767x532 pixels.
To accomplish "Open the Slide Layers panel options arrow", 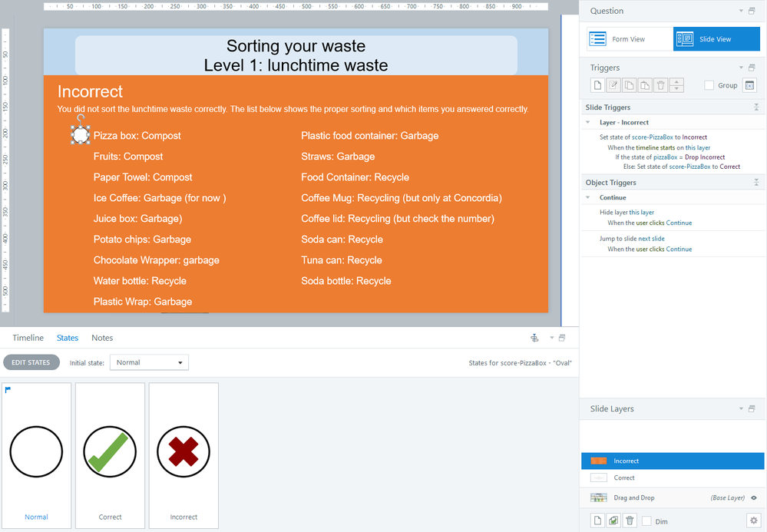I will (741, 408).
